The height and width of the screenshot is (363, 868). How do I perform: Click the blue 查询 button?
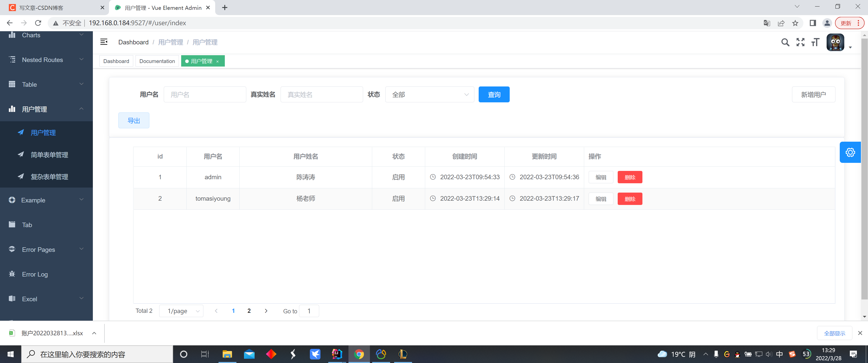coord(494,95)
